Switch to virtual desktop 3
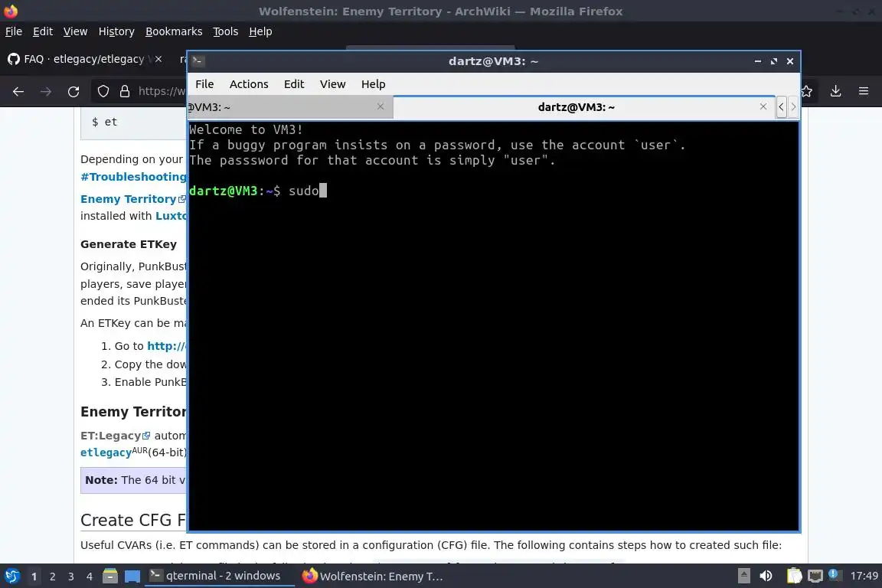Viewport: 882px width, 588px height. click(x=71, y=577)
